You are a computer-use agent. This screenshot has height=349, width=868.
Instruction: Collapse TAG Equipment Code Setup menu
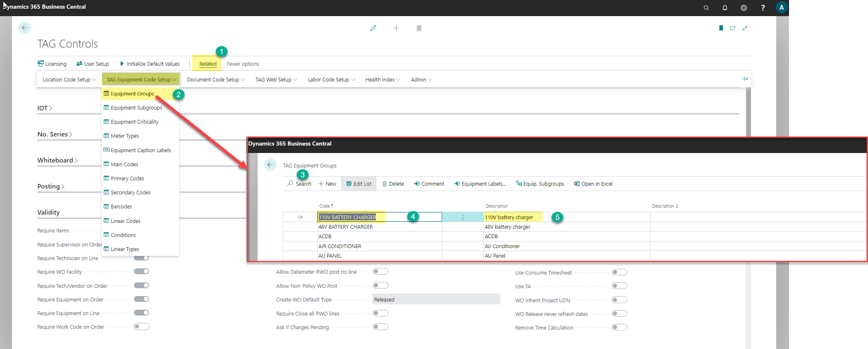click(141, 79)
